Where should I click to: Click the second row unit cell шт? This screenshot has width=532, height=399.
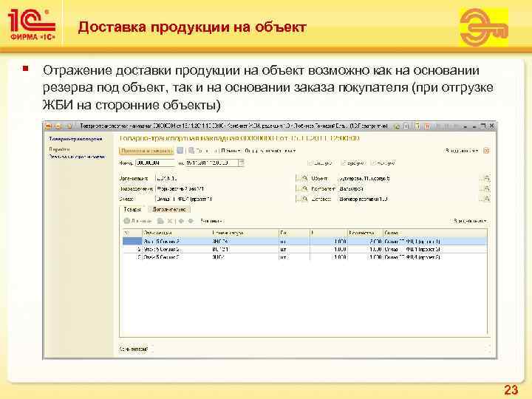tap(294, 249)
